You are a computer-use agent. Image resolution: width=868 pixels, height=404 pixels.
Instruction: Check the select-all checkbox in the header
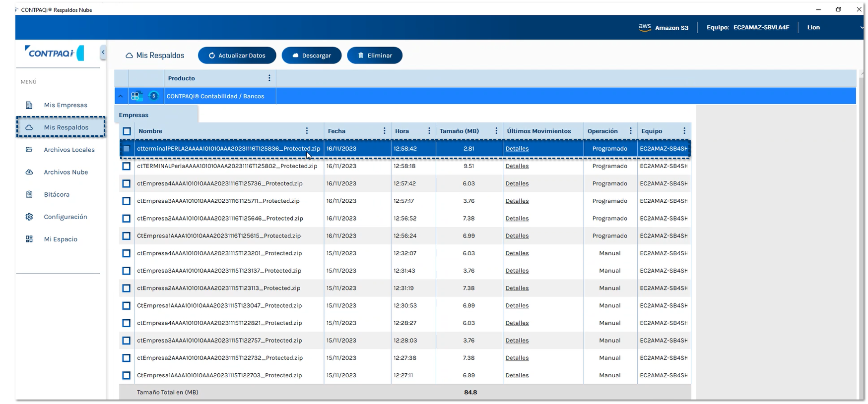127,131
